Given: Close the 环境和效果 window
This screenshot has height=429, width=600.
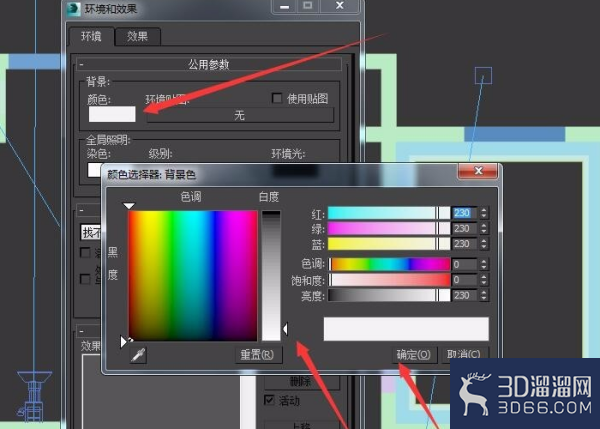Looking at the screenshot, I should (x=339, y=6).
